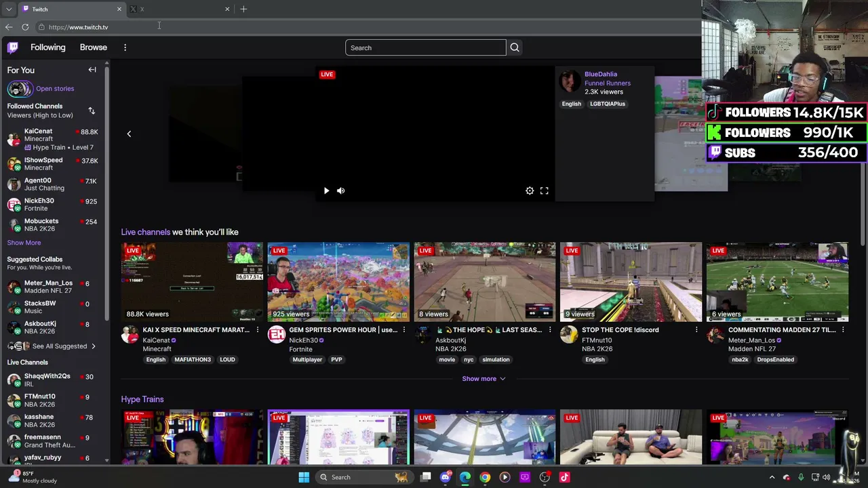Mute the featured stream volume
The image size is (868, 488).
click(x=341, y=191)
